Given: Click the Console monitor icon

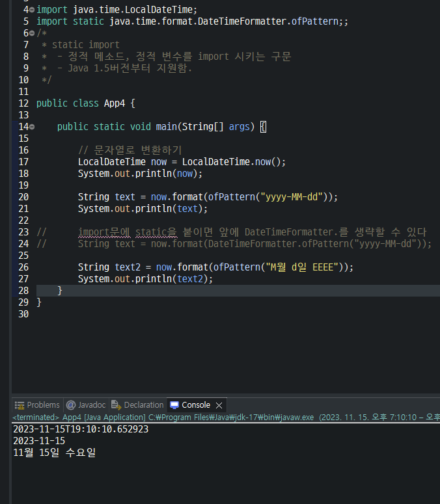Looking at the screenshot, I should click(174, 405).
